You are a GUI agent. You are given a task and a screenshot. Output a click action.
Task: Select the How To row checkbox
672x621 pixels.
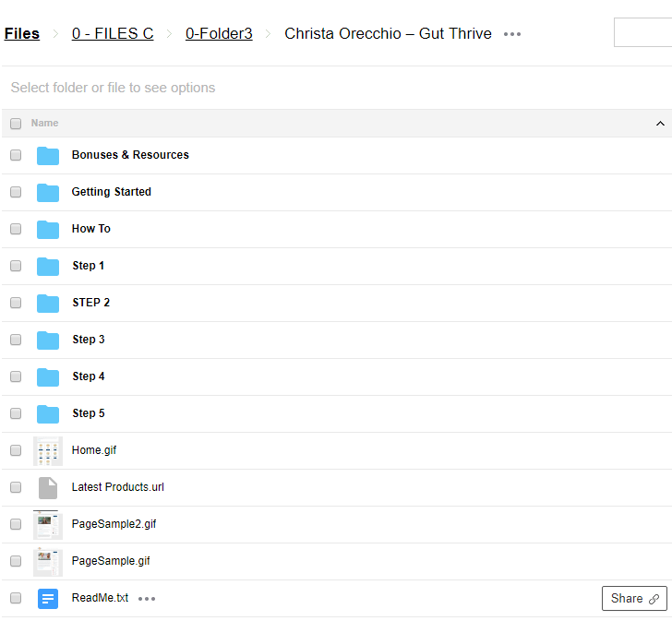[x=16, y=229]
